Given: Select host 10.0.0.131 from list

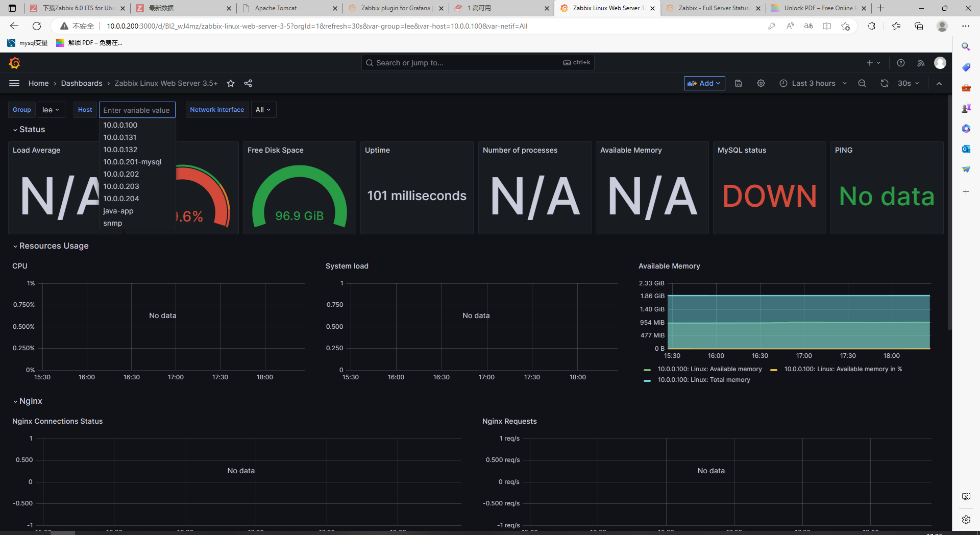Looking at the screenshot, I should (x=137, y=137).
